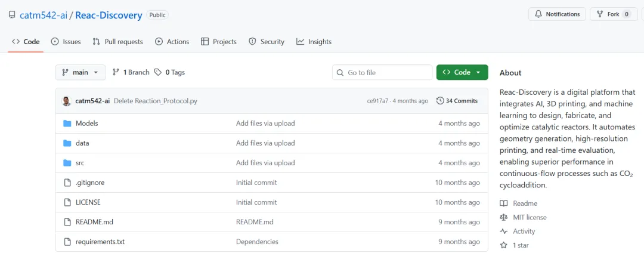
Task: Click the folder icon for Models
Action: coord(67,124)
